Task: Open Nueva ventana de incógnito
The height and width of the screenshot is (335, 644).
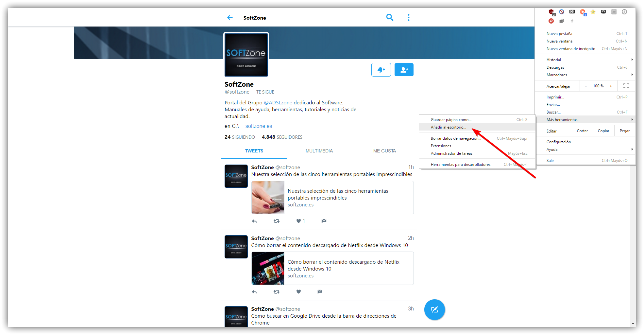Action: click(x=586, y=49)
